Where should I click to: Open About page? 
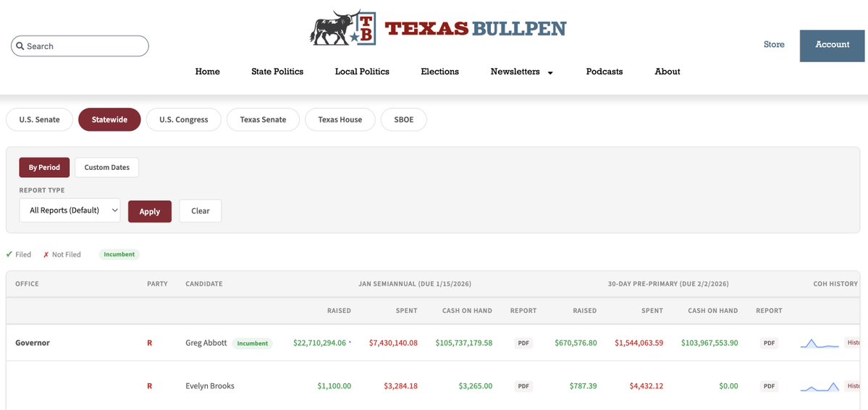click(667, 72)
